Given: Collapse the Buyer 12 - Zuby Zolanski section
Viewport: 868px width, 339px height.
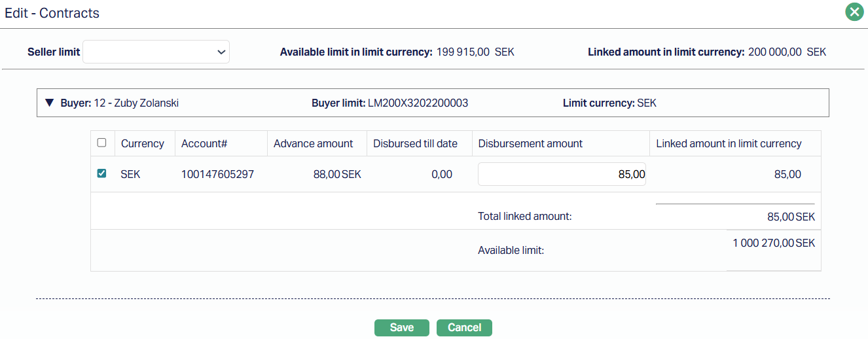Looking at the screenshot, I should coord(49,103).
